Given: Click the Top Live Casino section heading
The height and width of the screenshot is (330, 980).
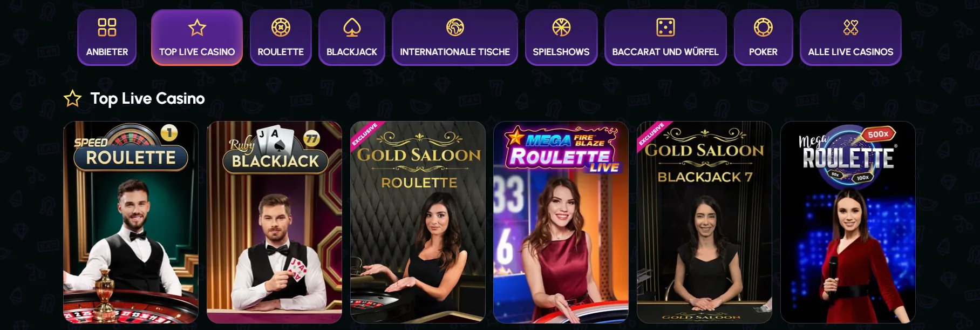Looking at the screenshot, I should [x=147, y=98].
